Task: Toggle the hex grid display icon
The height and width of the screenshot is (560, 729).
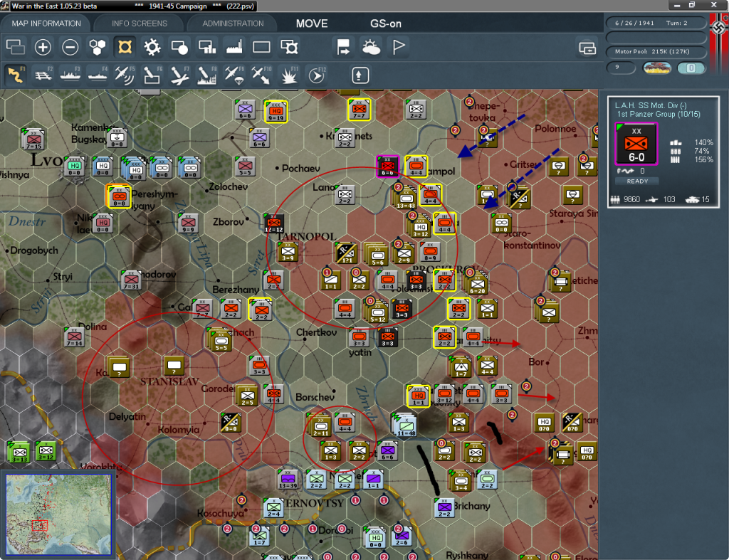Action: pos(98,47)
